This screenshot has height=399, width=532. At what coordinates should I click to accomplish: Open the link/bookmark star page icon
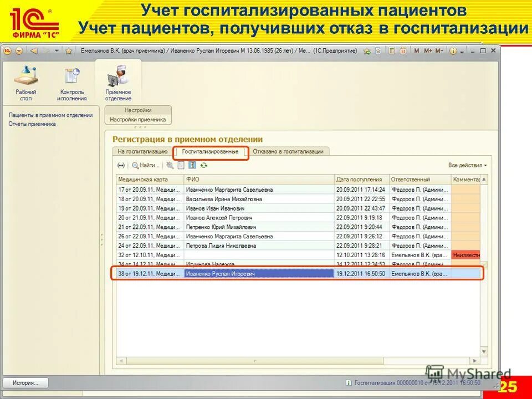(x=378, y=51)
